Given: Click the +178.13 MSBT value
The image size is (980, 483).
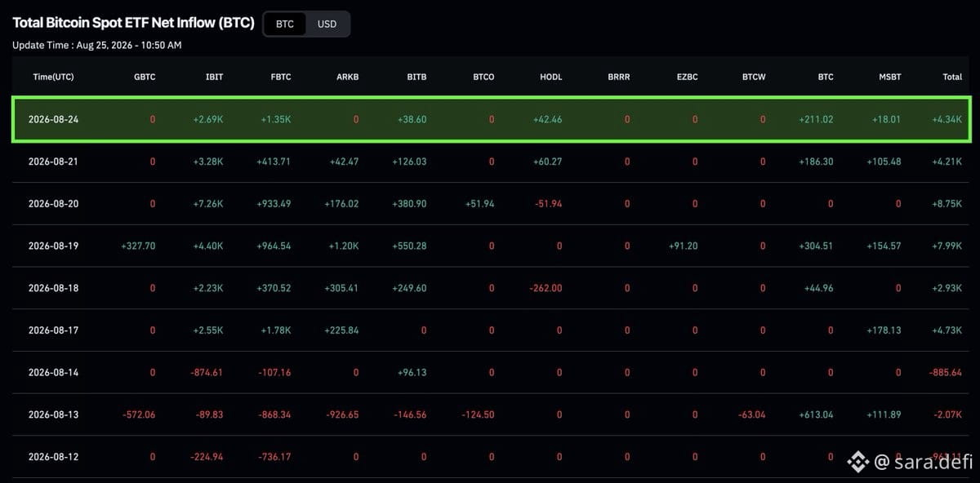Looking at the screenshot, I should (x=884, y=330).
